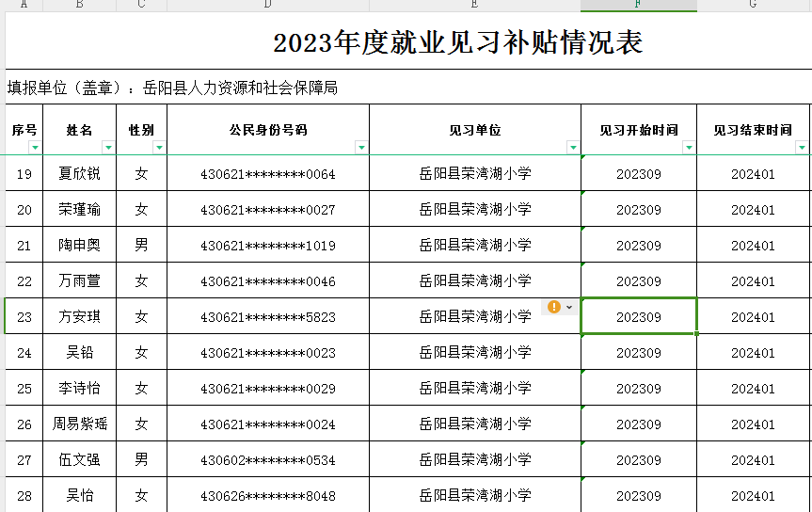Select the 男 gender cell for 陶申奥

(141, 246)
